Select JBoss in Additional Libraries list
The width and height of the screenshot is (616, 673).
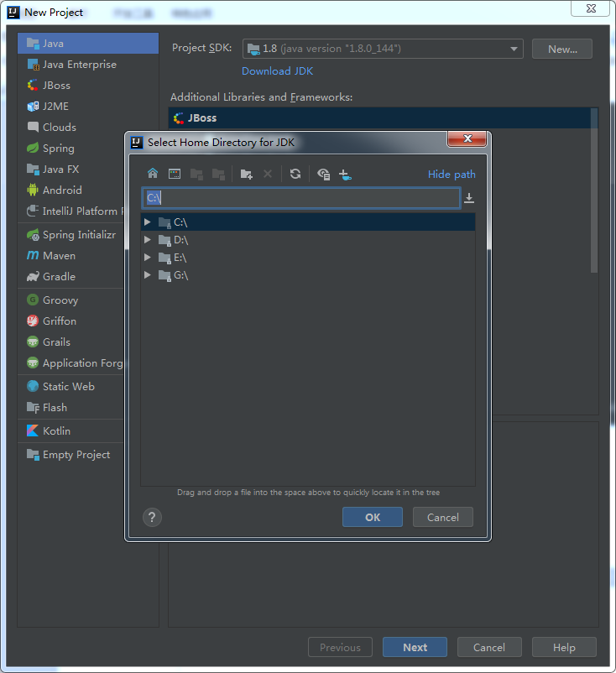379,118
